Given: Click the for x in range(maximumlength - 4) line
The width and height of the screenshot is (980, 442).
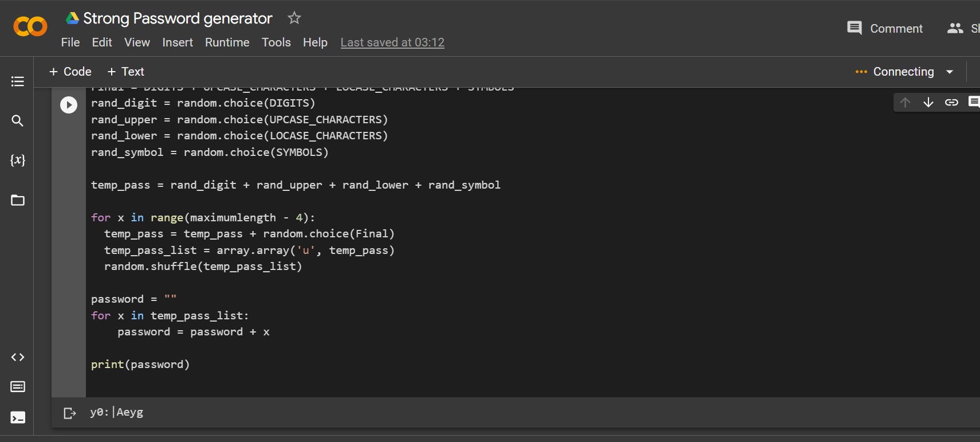Looking at the screenshot, I should tap(203, 218).
